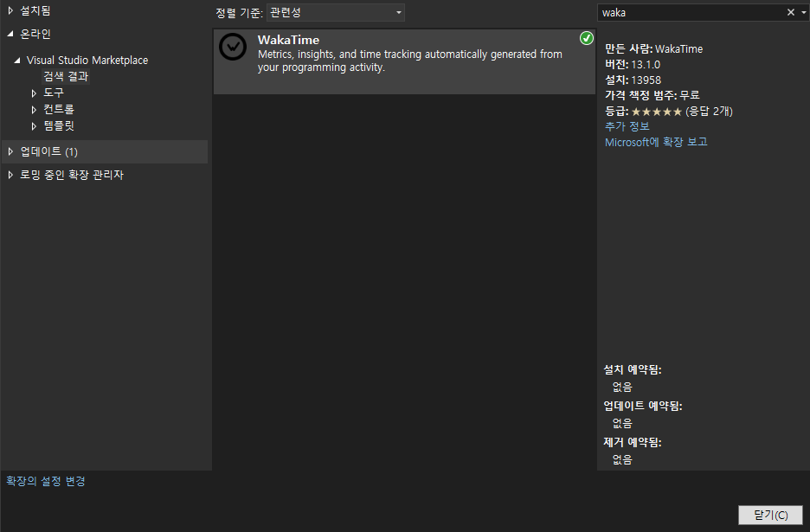Select 로밍 중인 확장 관리자 label
The width and height of the screenshot is (810, 532).
(72, 175)
